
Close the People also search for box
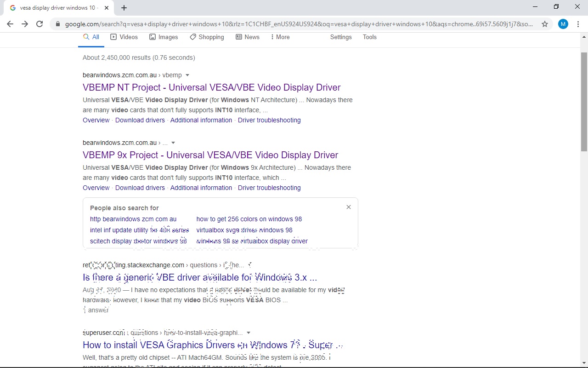coord(349,207)
